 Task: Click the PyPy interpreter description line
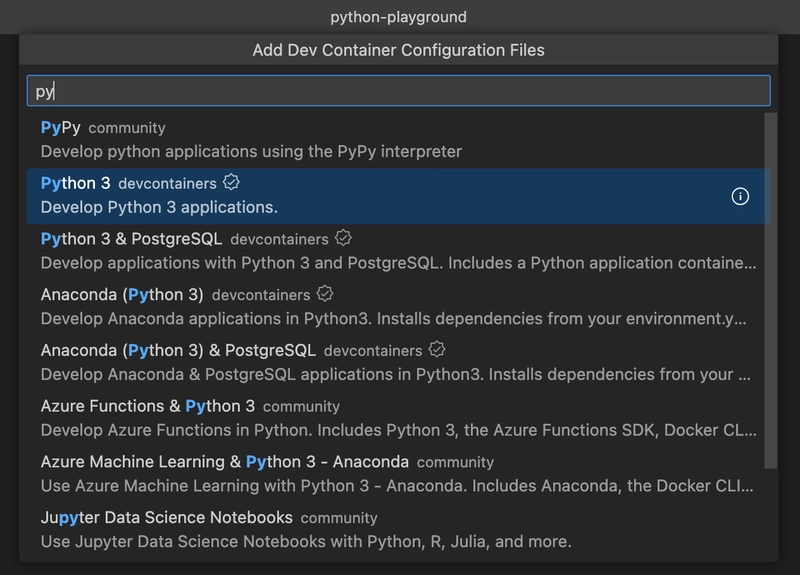[251, 152]
